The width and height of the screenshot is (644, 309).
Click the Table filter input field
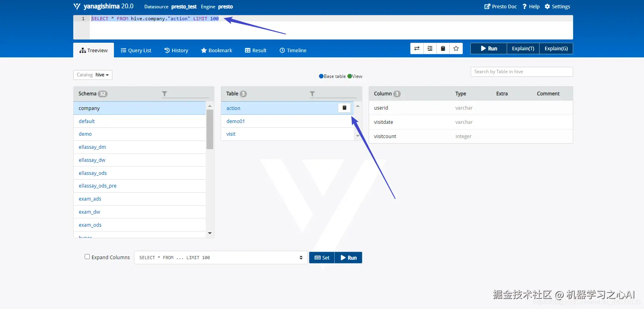(337, 94)
